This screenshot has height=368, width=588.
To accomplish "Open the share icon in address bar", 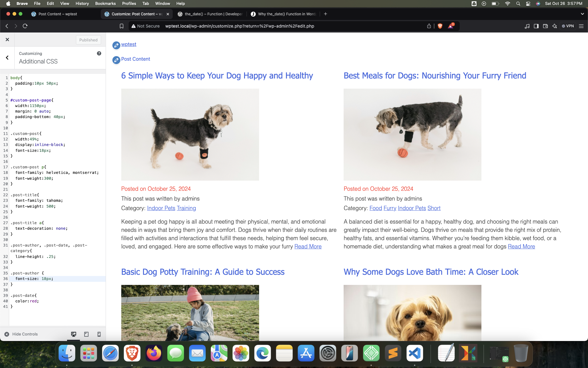I will coord(429,26).
